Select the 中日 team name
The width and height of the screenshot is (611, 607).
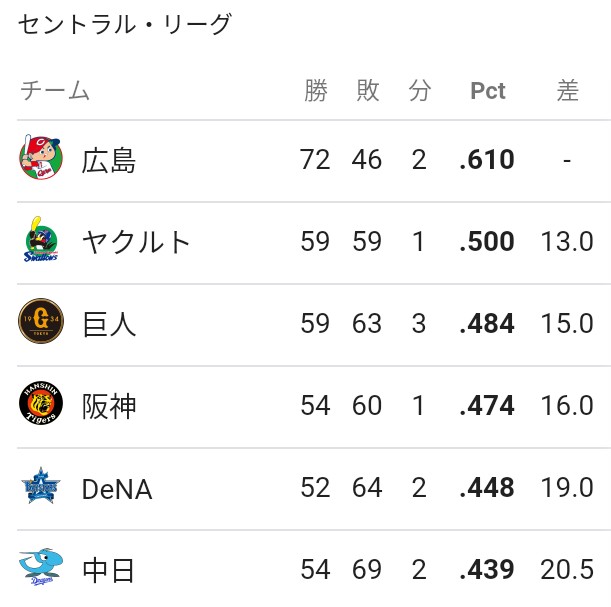tap(109, 570)
